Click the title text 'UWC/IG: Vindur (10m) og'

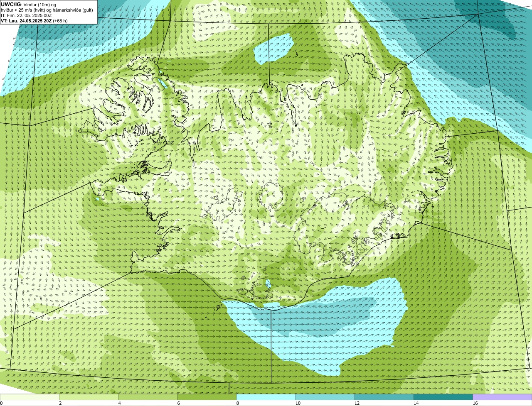29,4
